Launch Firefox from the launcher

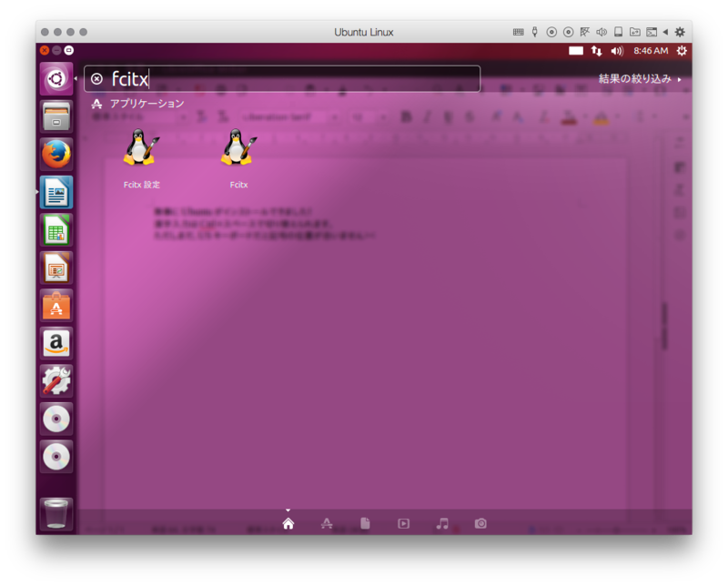tap(56, 154)
